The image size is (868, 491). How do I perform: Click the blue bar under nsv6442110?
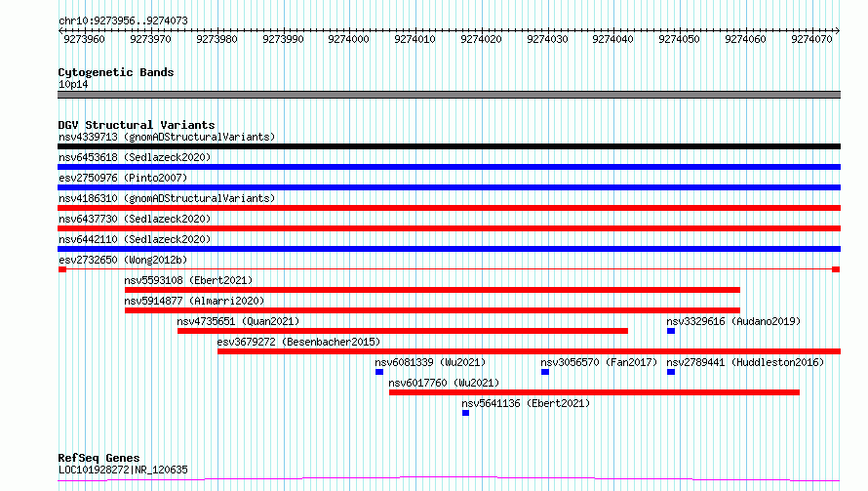click(449, 249)
